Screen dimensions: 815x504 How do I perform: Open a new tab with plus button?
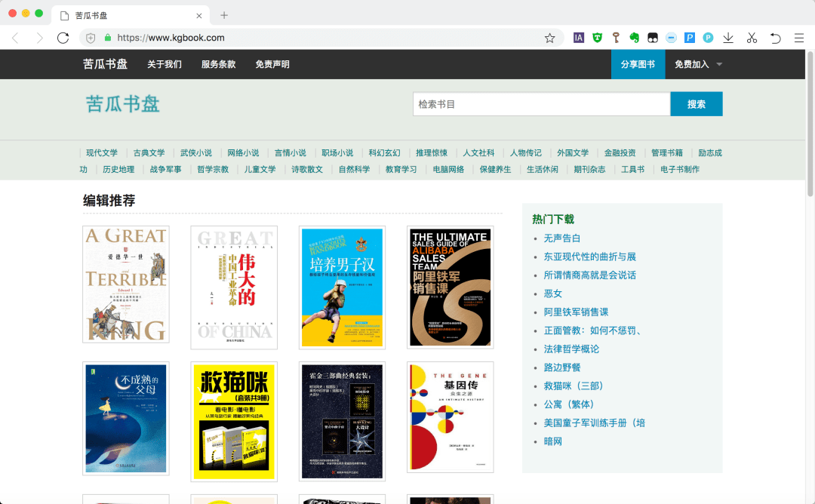(x=224, y=15)
